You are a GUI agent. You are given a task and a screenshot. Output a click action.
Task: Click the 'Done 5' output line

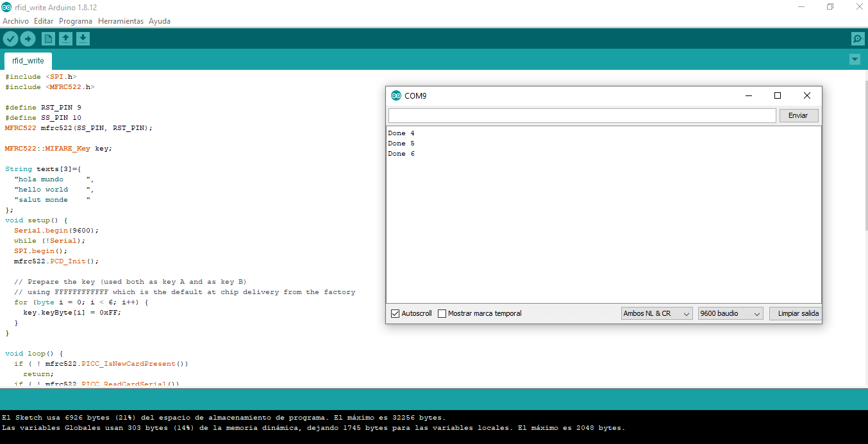(401, 144)
